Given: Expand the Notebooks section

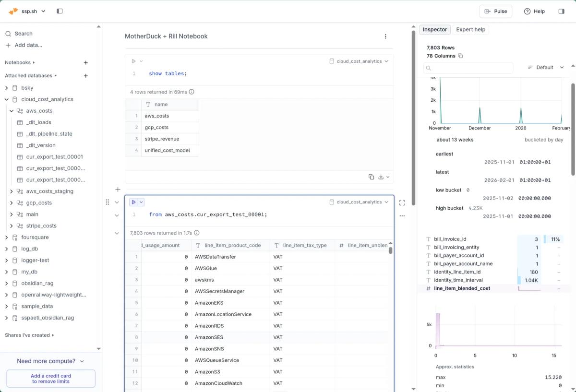Looking at the screenshot, I should pyautogui.click(x=20, y=62).
